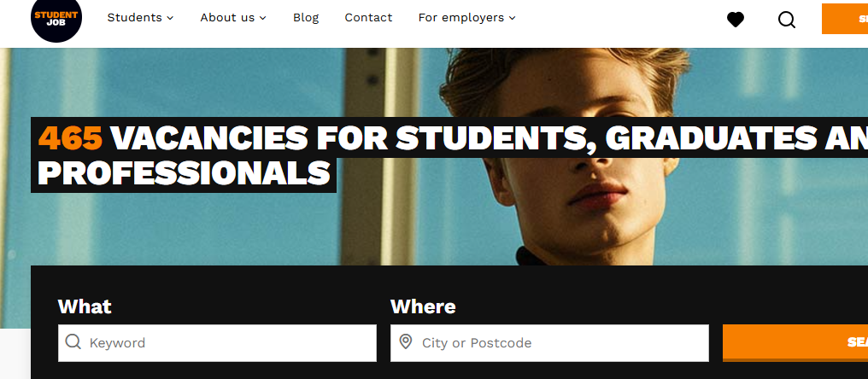Go to the Blog page
The image size is (868, 379).
click(x=306, y=17)
